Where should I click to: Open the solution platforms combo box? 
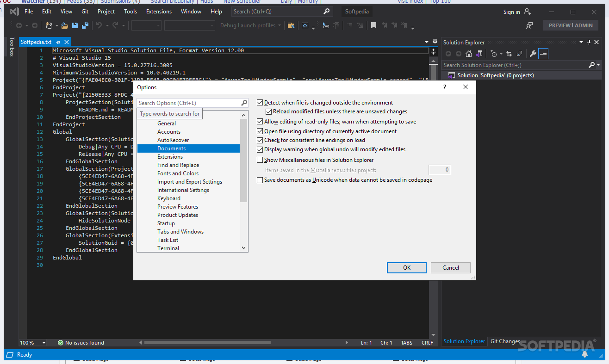pos(190,25)
